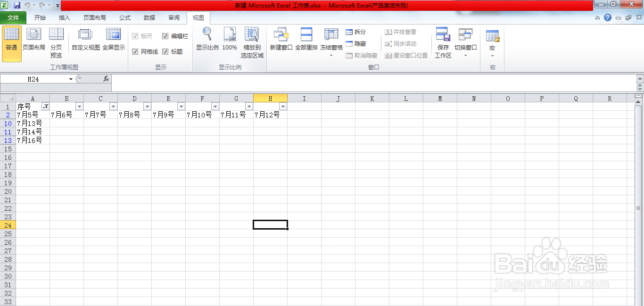The image size is (644, 306).
Task: Click cell containing 7月13号
Action: tap(33, 123)
